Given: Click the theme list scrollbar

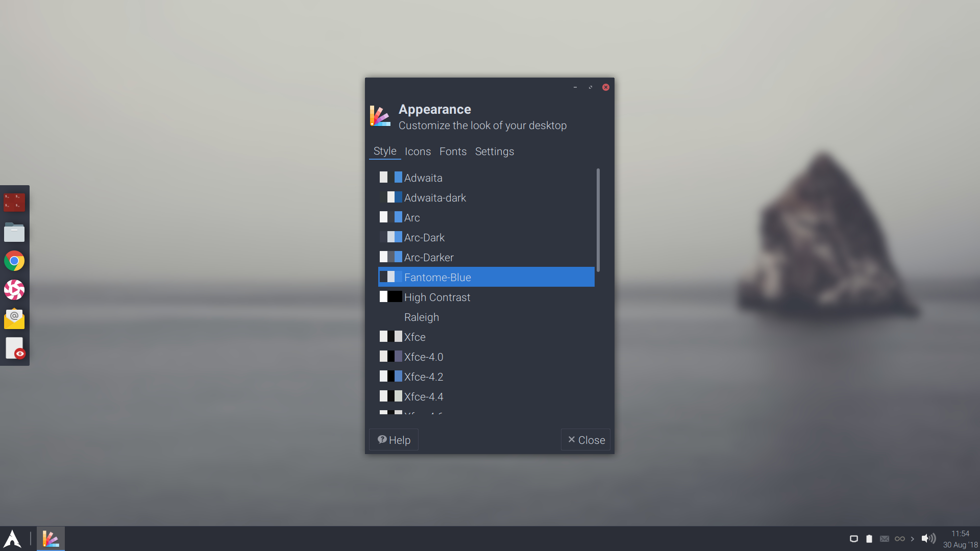Looking at the screenshot, I should tap(598, 220).
